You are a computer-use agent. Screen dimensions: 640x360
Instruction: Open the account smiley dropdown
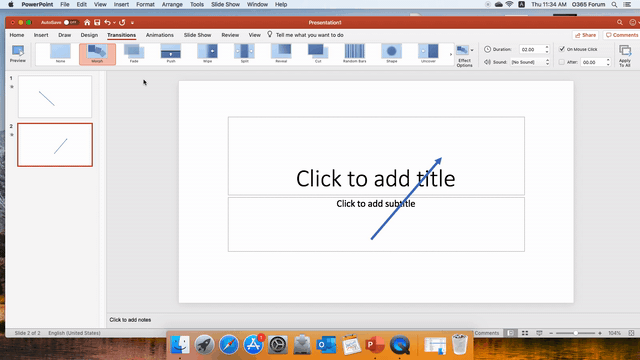(633, 22)
